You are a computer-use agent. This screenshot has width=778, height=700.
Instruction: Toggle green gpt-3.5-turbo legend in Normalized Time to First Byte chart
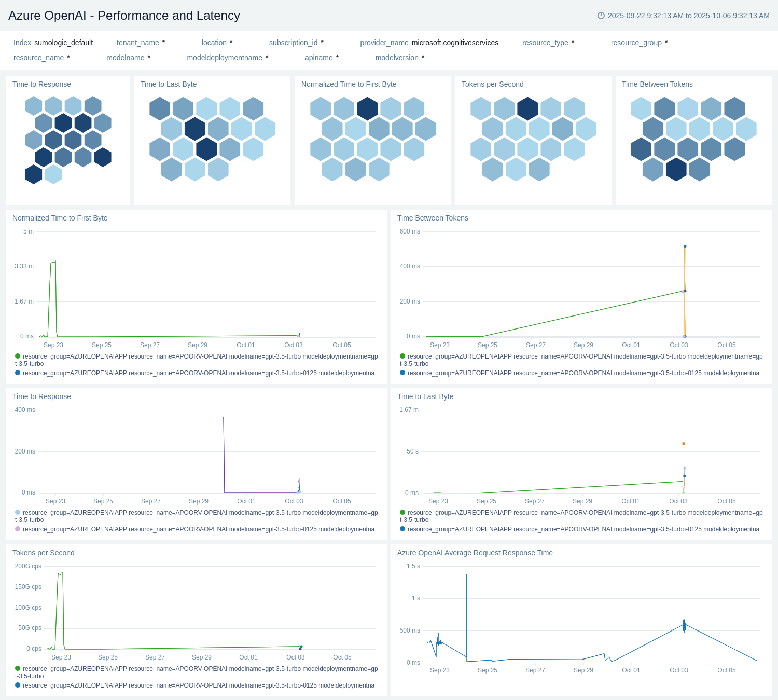pos(18,356)
